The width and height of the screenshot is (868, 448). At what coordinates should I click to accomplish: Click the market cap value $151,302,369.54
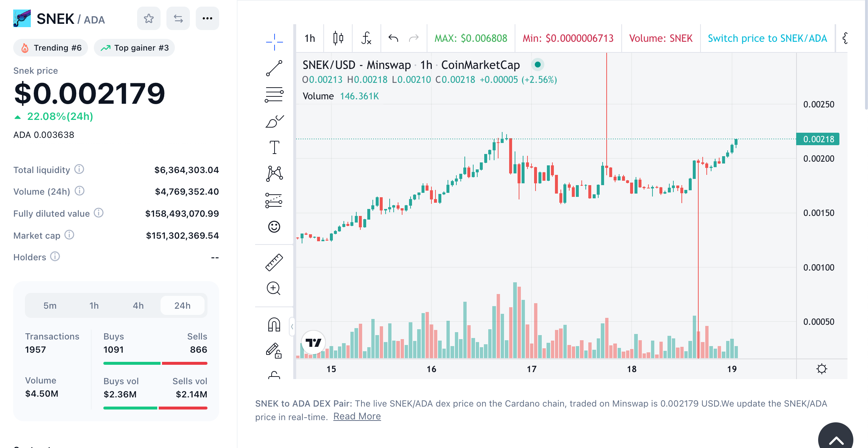tap(182, 235)
